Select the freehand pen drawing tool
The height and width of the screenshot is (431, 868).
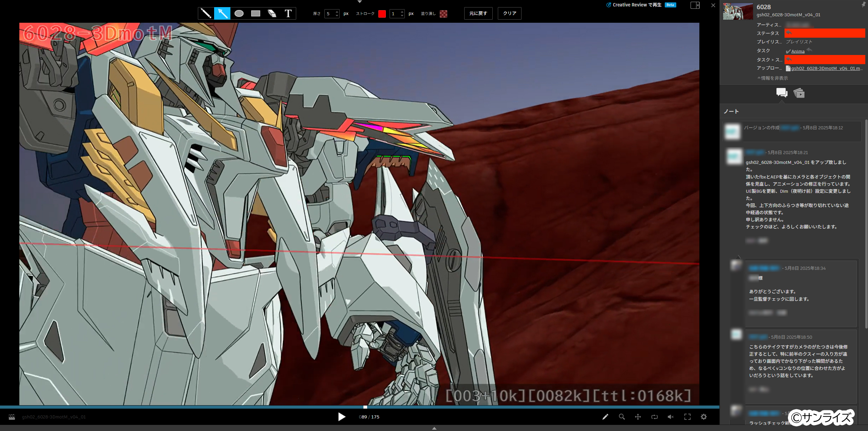point(206,14)
